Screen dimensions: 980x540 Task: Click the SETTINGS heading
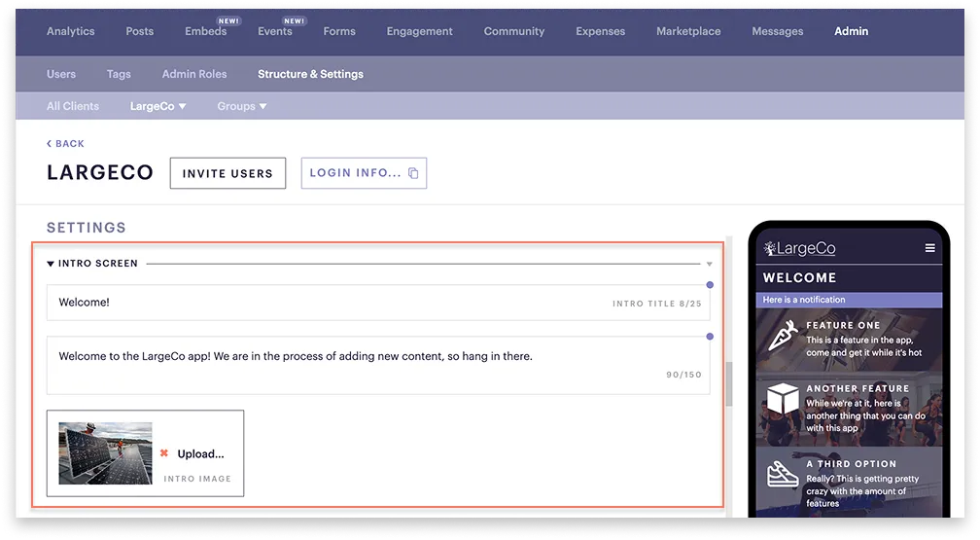click(x=87, y=228)
